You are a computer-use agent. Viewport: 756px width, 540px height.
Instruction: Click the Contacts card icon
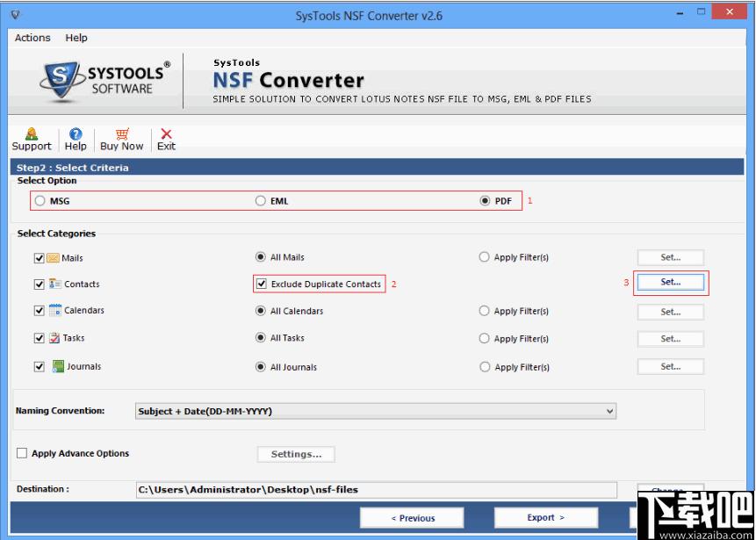[x=55, y=284]
